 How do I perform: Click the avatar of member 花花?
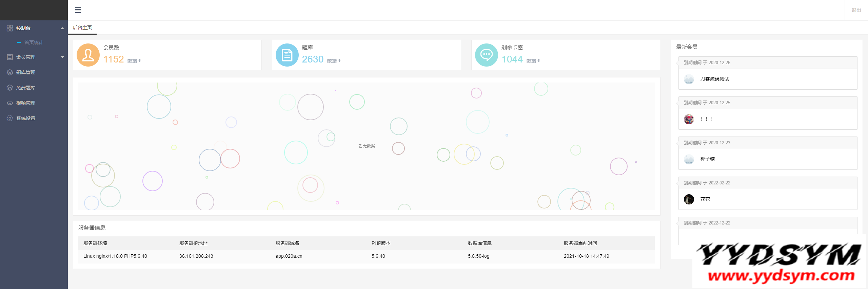click(689, 199)
